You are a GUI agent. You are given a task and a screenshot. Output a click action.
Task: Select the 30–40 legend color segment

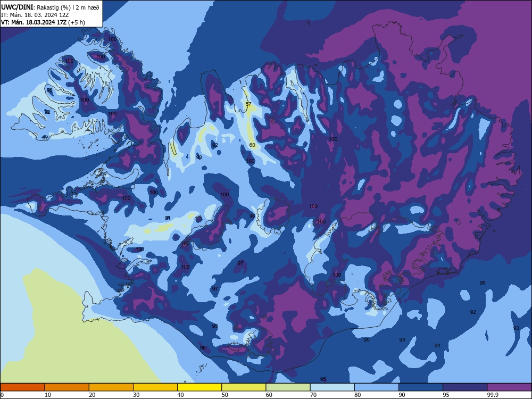tap(155, 387)
